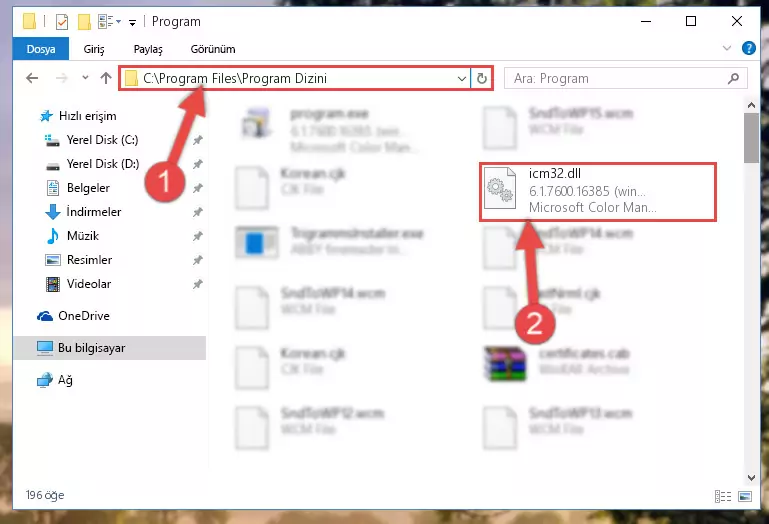Screen dimensions: 769x524
Task: Unpin Belgeler from quick access
Action: (x=197, y=188)
